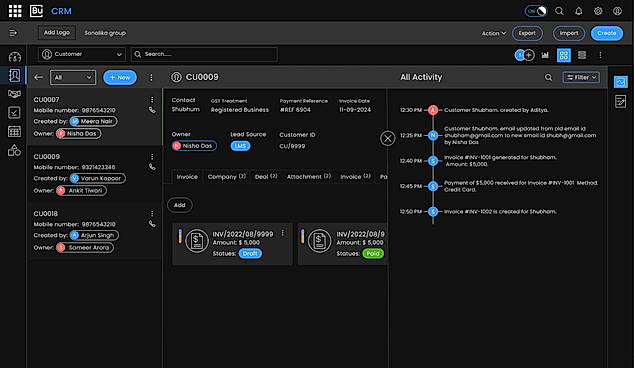
Task: Open the Action dropdown
Action: tap(494, 33)
